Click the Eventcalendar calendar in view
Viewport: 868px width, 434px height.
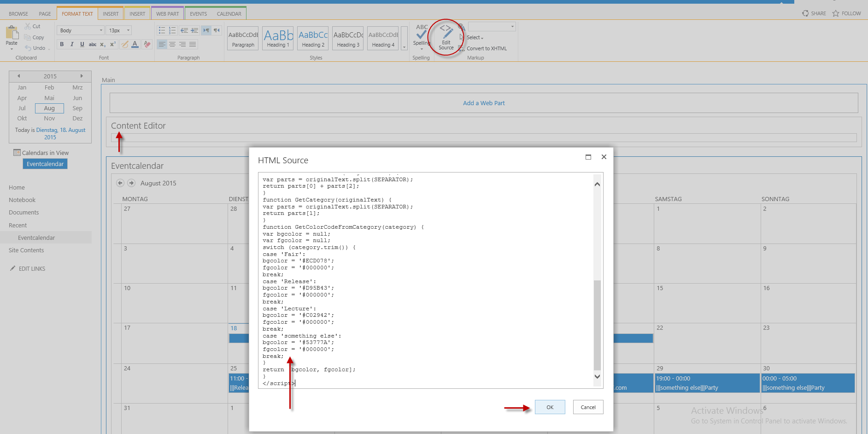[45, 164]
